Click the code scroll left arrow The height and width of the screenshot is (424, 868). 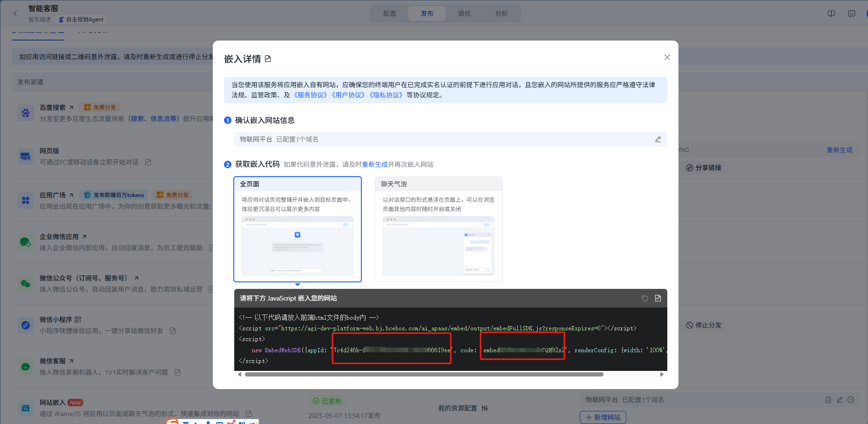tap(239, 374)
